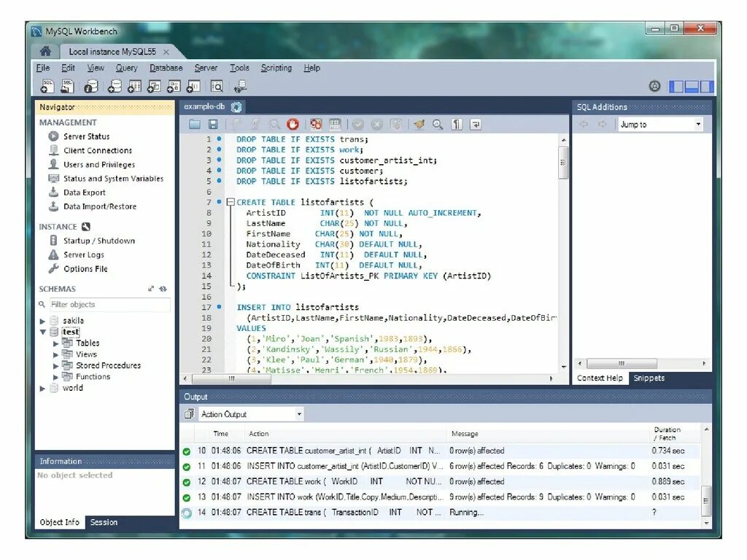Open the Server menu

point(206,68)
